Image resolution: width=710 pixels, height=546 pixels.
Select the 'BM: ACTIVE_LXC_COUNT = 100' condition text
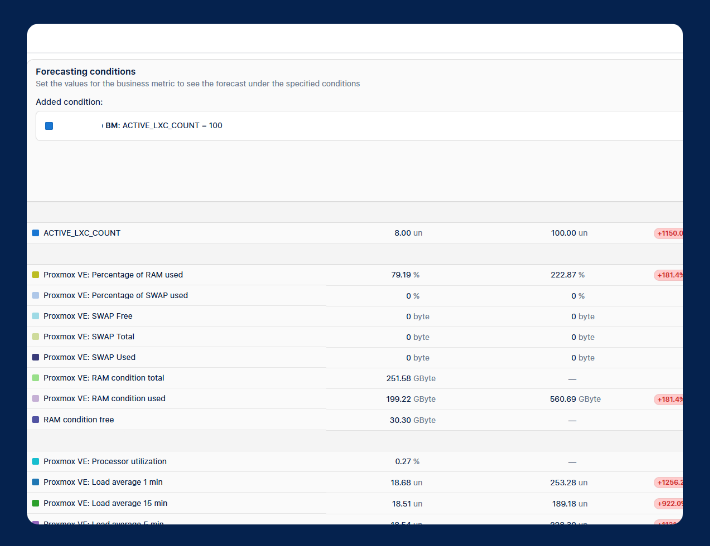pyautogui.click(x=163, y=125)
